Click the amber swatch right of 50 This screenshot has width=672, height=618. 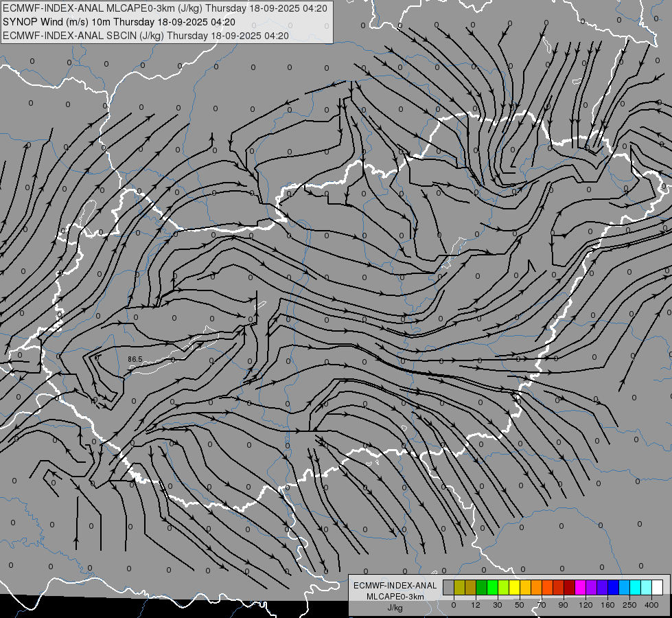pyautogui.click(x=525, y=587)
